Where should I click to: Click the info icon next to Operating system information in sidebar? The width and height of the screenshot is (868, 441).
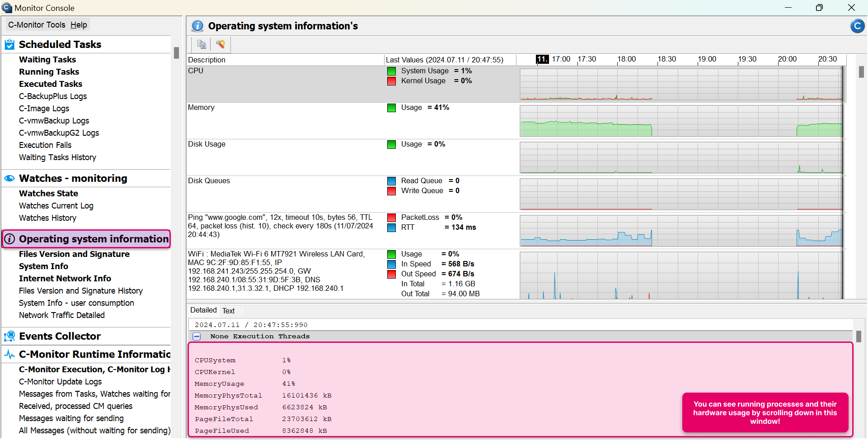tap(9, 239)
